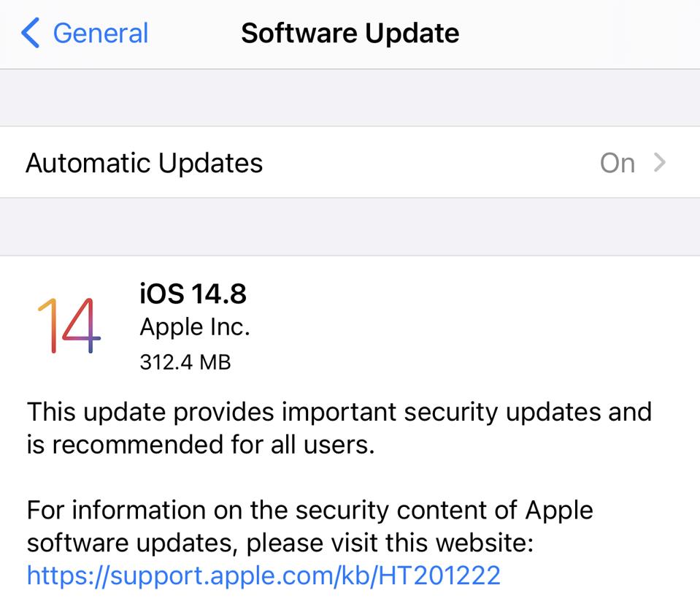Select the iOS 14.8 update title
The image size is (700, 604).
pyautogui.click(x=193, y=294)
